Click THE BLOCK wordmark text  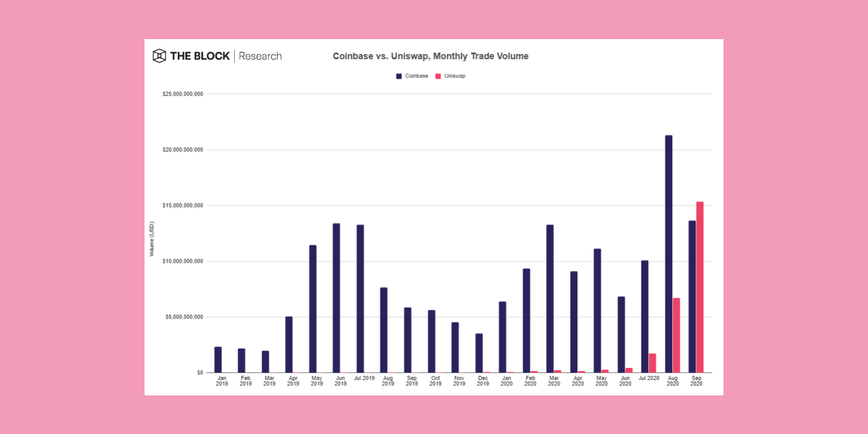tap(200, 56)
